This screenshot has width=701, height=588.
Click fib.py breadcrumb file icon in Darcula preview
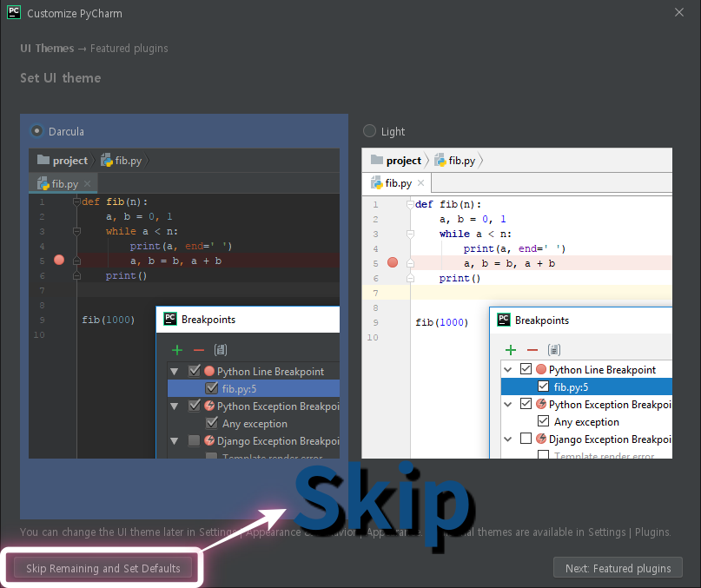point(106,160)
